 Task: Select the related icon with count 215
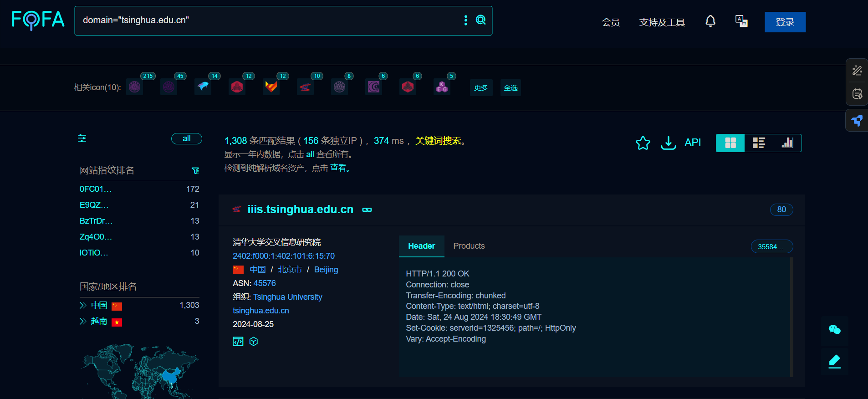[135, 87]
